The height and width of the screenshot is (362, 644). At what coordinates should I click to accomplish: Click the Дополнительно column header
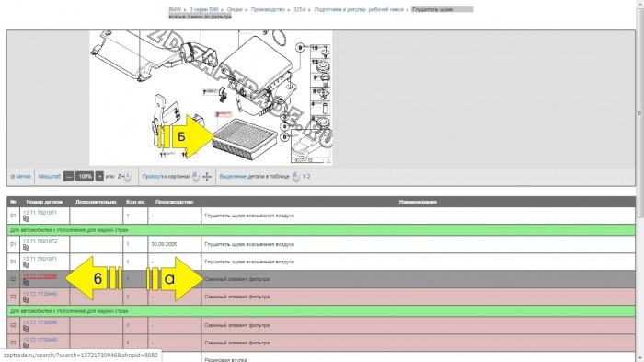pyautogui.click(x=96, y=202)
